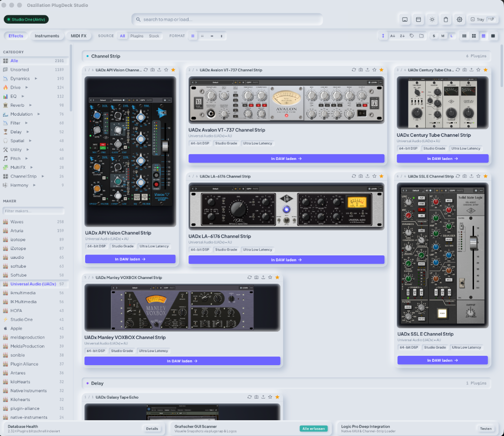
Task: Select Universal Audio (UADx) maker in sidebar
Action: pyautogui.click(x=34, y=284)
